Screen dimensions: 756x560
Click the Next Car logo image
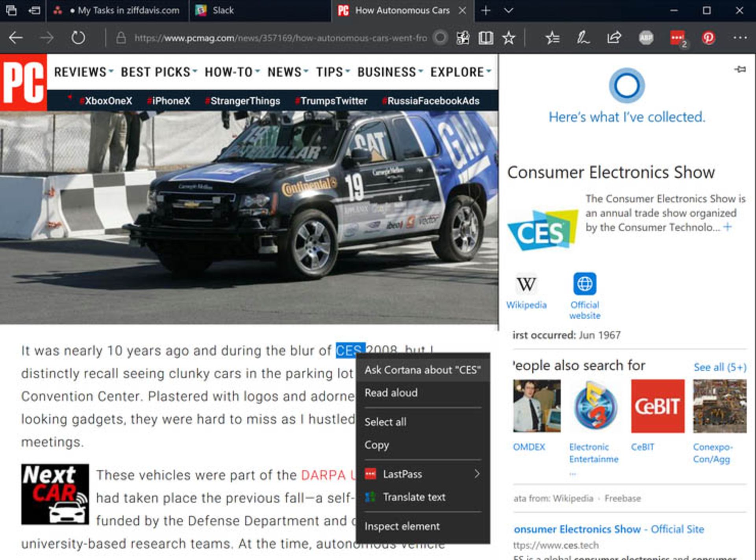55,494
